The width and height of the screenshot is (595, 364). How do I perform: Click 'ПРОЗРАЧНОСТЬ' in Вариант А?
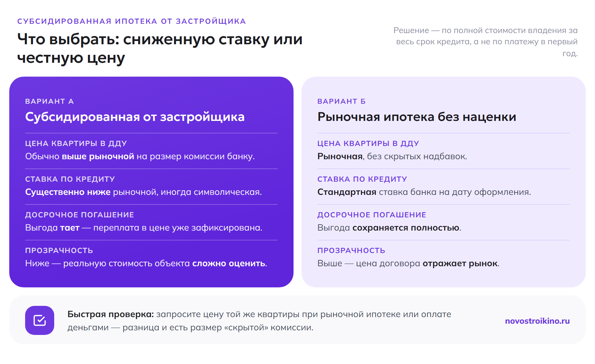point(59,250)
